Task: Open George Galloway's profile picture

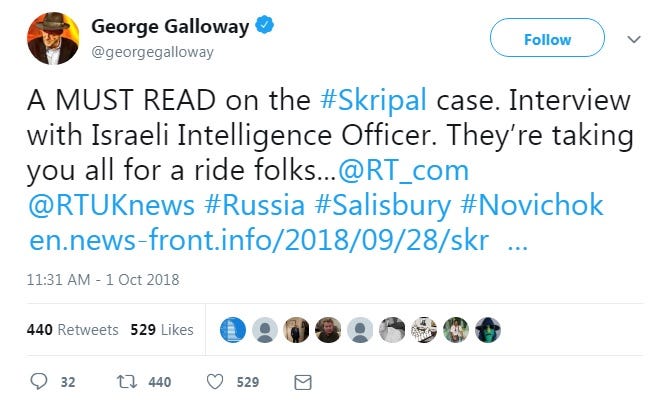Action: [50, 42]
